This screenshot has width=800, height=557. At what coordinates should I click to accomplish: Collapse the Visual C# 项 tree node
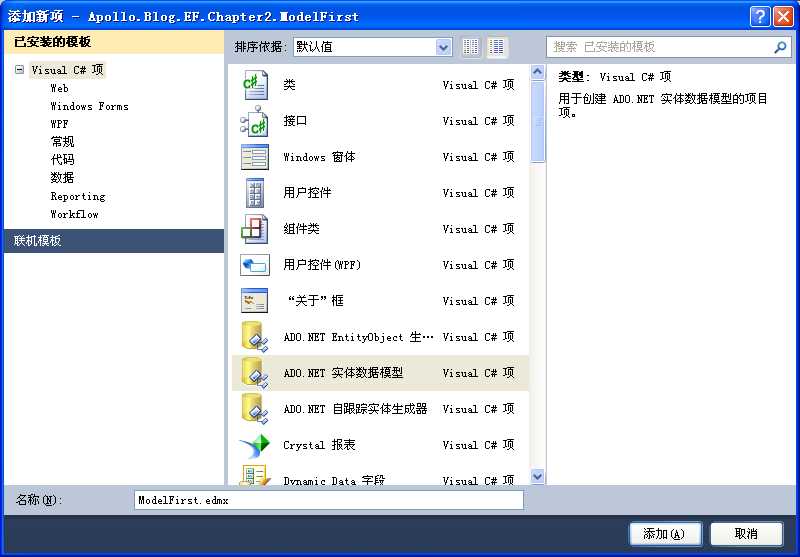coord(19,69)
